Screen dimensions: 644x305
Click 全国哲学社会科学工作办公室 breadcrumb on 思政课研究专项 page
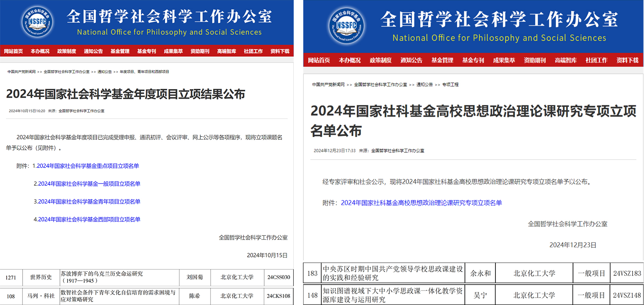[381, 85]
